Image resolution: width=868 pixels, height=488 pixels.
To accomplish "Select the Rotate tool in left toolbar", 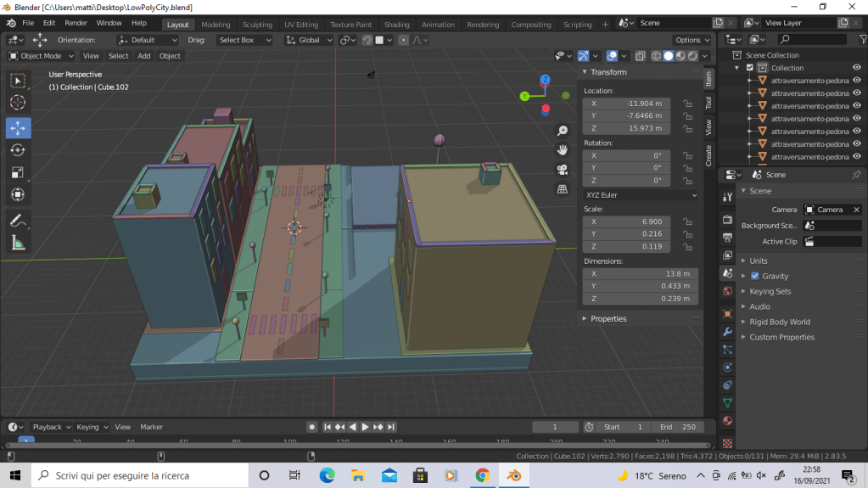I will click(18, 150).
